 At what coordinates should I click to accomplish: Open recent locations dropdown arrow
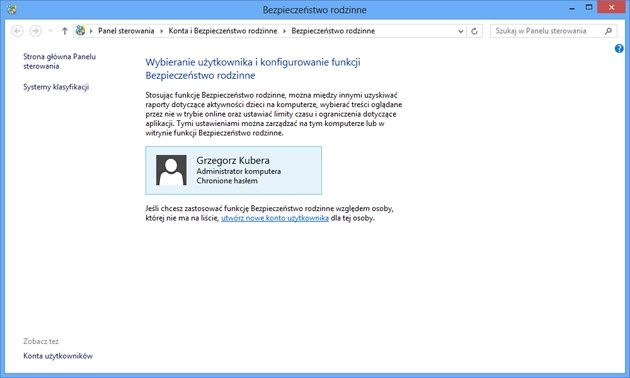click(50, 31)
